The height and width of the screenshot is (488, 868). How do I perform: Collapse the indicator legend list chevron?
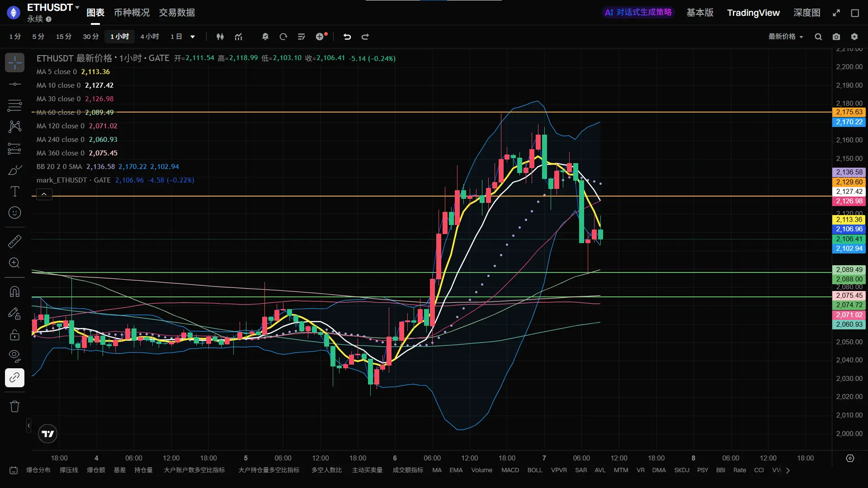[44, 194]
